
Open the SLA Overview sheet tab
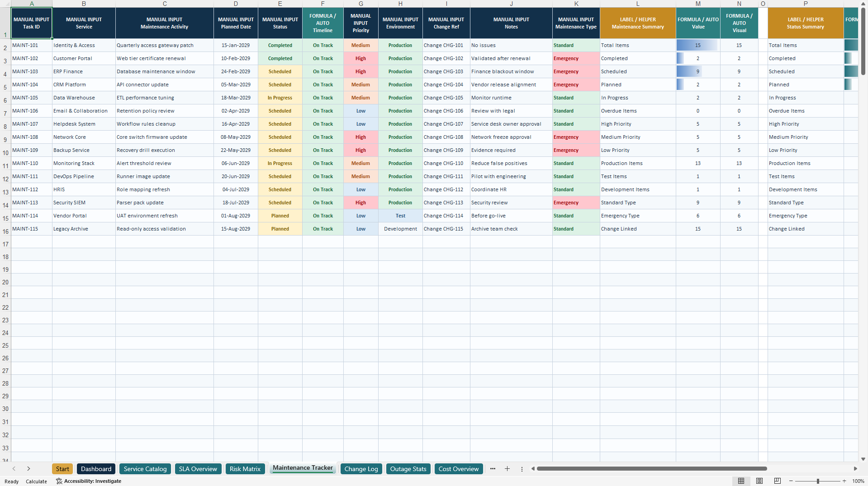coord(198,469)
